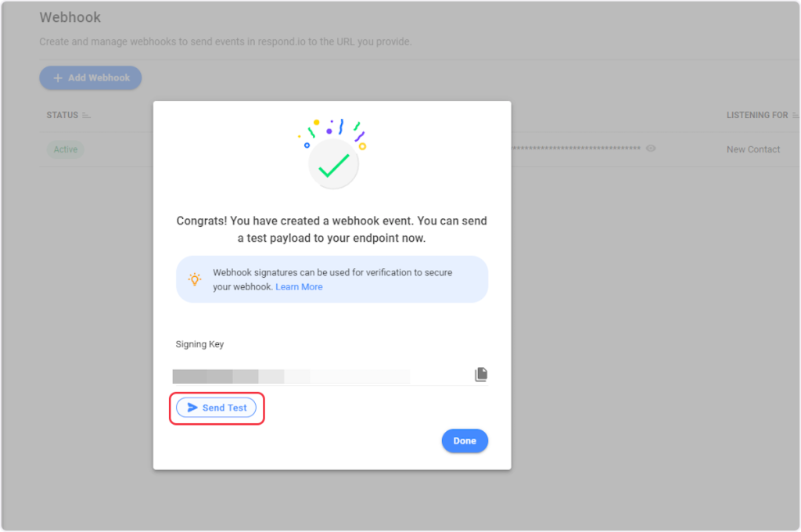This screenshot has height=532, width=801.
Task: Copy the signing key with the copy icon
Action: [x=481, y=375]
